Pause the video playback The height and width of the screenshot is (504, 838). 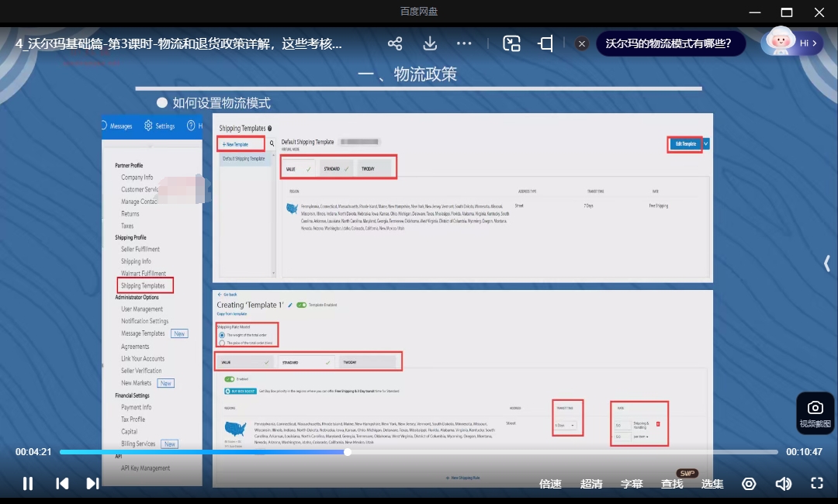pos(28,484)
